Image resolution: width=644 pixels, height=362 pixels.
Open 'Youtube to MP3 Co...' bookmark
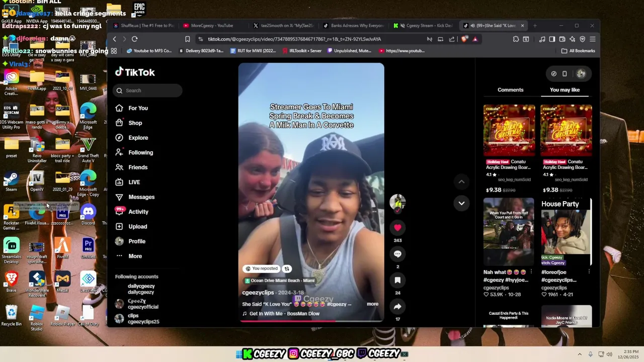coord(149,51)
